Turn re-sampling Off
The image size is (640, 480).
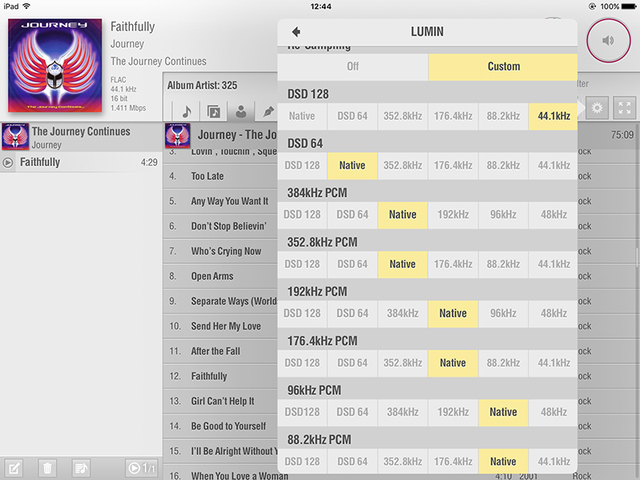coord(353,67)
